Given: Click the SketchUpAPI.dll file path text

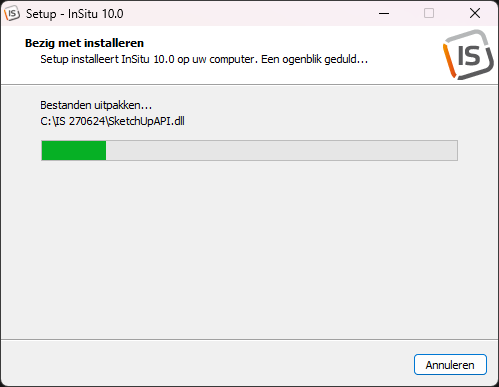Looking at the screenshot, I should click(112, 121).
